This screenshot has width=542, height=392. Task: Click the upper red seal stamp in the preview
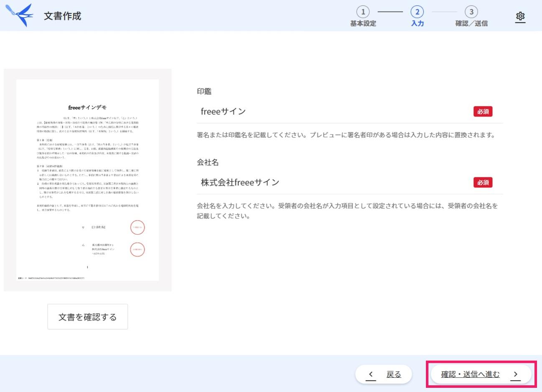(x=137, y=228)
